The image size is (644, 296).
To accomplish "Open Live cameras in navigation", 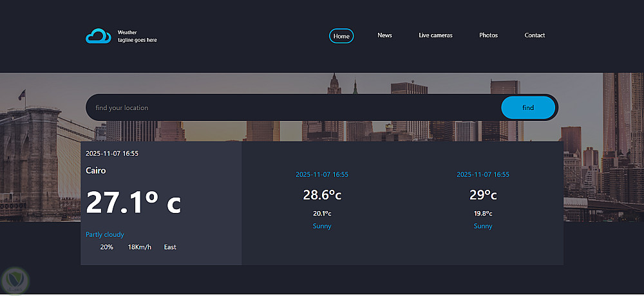I will click(435, 35).
